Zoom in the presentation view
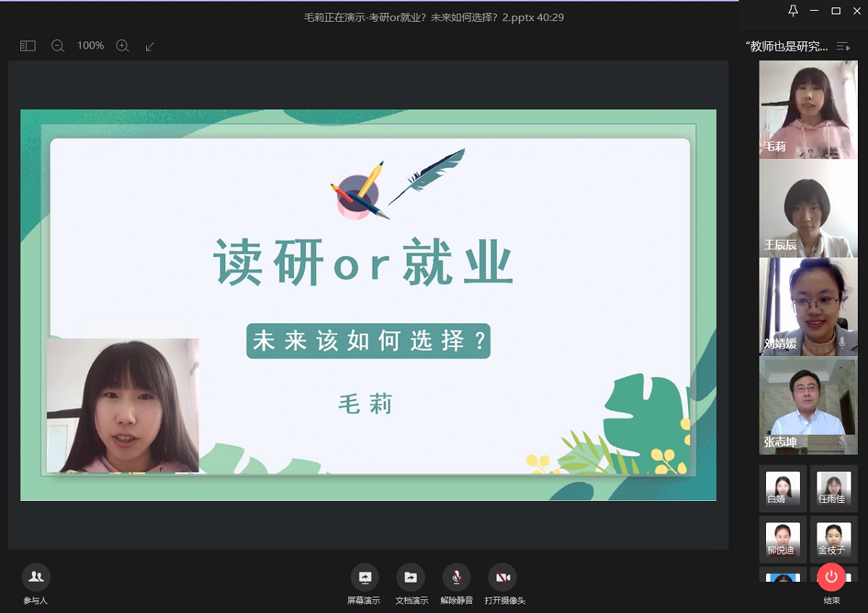This screenshot has height=613, width=868. coord(123,46)
